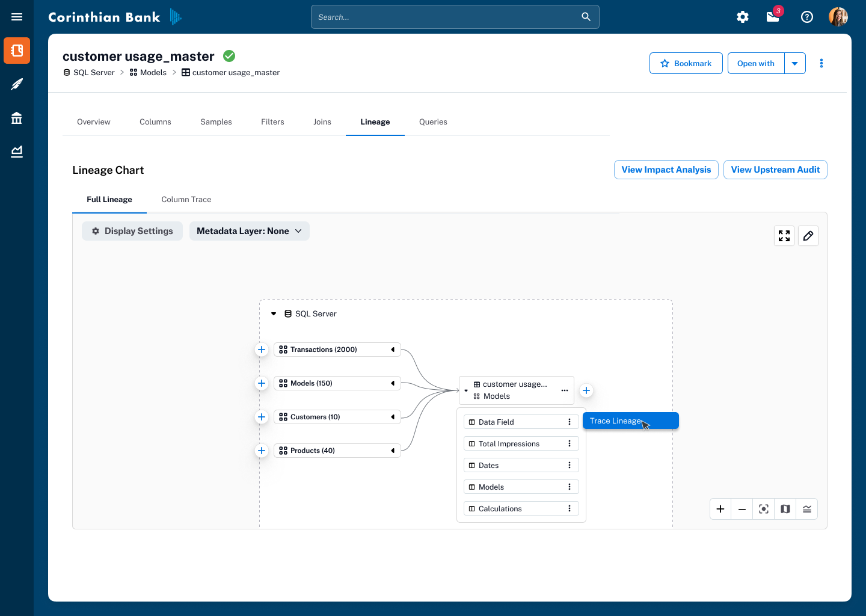The width and height of the screenshot is (866, 616).
Task: Go to Models breadcrumb
Action: pyautogui.click(x=148, y=72)
